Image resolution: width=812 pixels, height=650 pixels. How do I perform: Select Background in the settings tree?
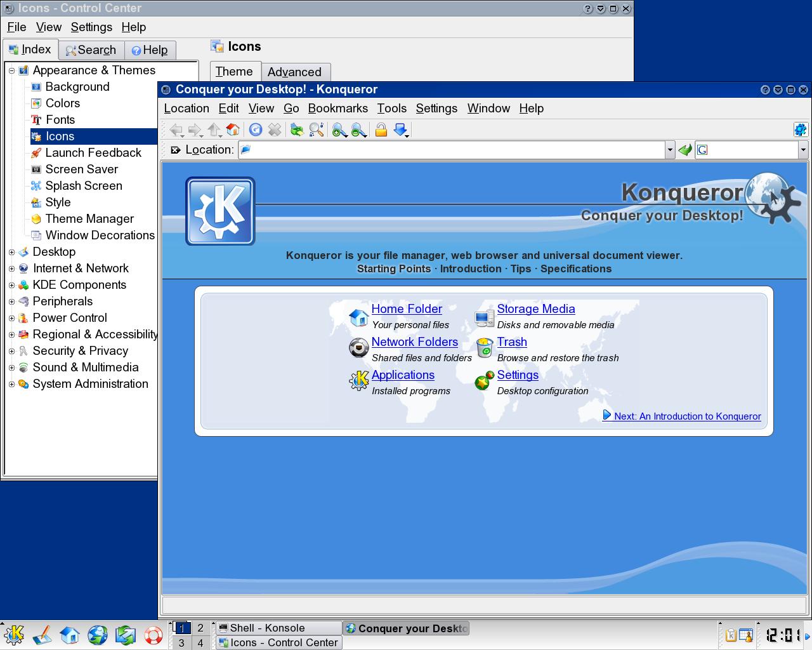(x=77, y=87)
